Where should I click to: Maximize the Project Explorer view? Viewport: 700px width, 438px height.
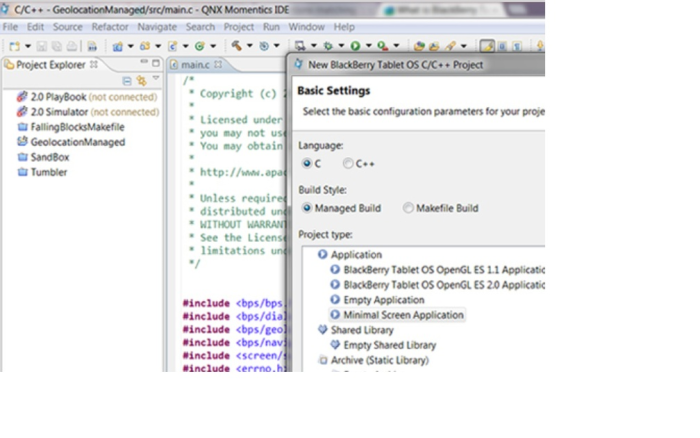click(x=156, y=63)
